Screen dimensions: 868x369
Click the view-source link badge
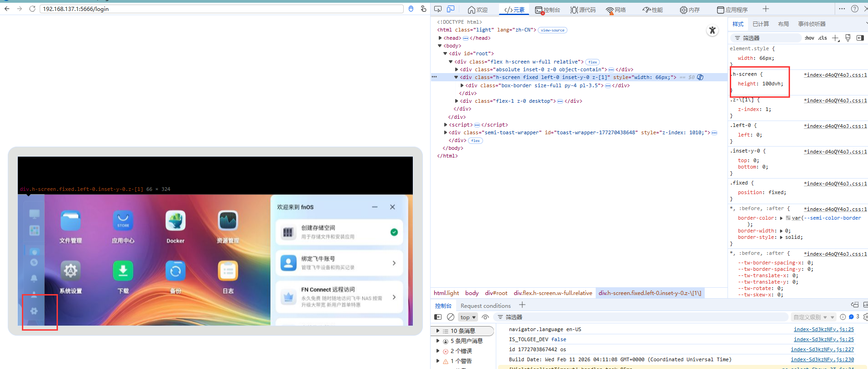[552, 30]
